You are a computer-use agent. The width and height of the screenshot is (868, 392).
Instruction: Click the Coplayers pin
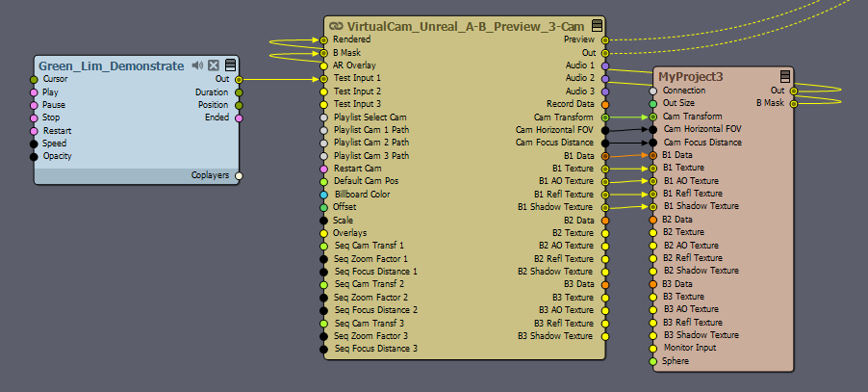(240, 176)
